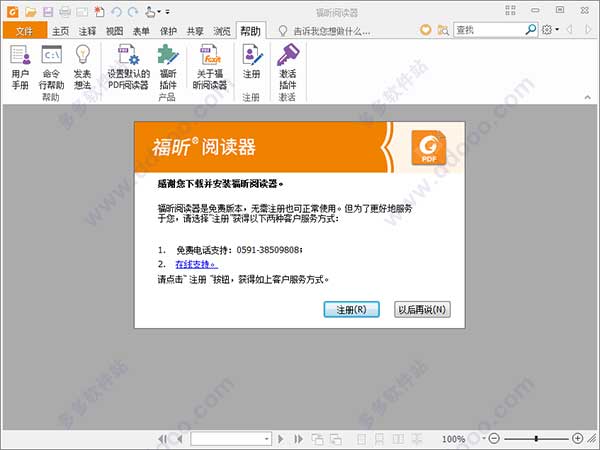Viewport: 600px width, 450px height.
Task: Switch to the 注释 tab
Action: tap(87, 31)
